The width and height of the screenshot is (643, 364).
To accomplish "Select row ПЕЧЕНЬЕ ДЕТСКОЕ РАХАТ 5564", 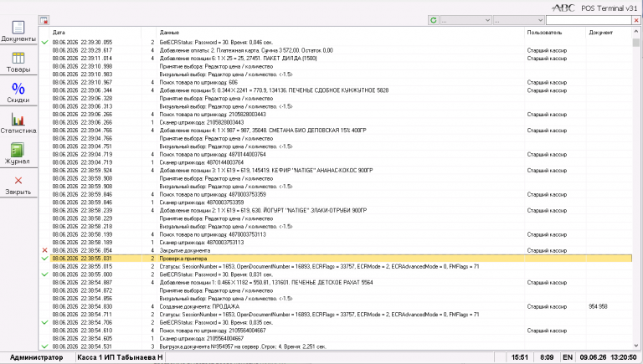I will (336, 283).
